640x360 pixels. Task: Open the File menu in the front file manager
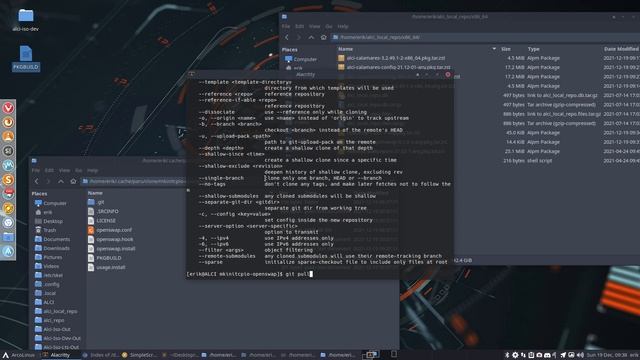coord(36,170)
